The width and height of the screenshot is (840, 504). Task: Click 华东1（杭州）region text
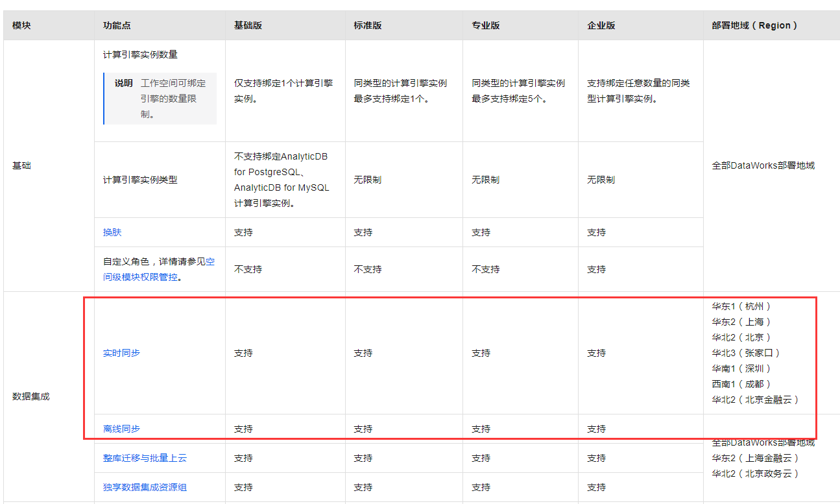point(741,306)
